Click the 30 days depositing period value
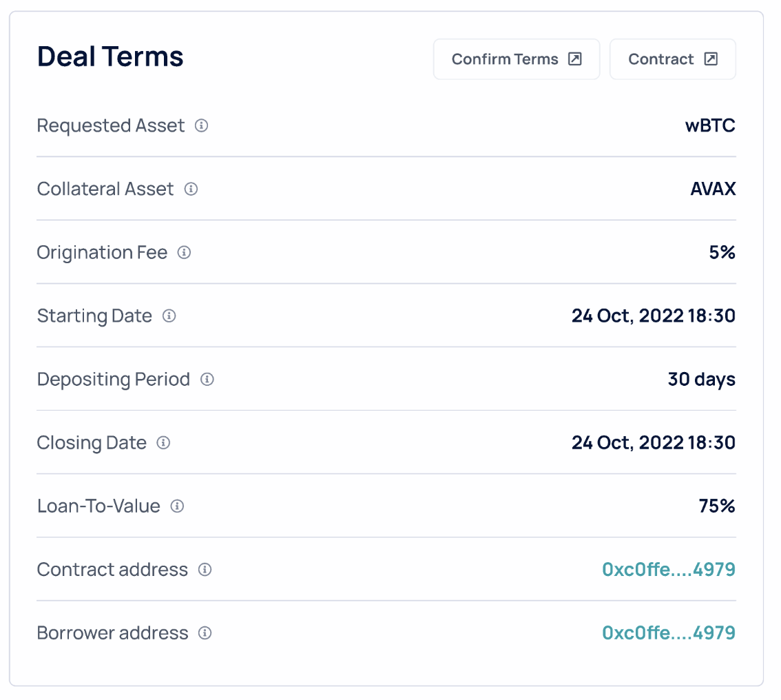This screenshot has height=700, width=781. [701, 380]
